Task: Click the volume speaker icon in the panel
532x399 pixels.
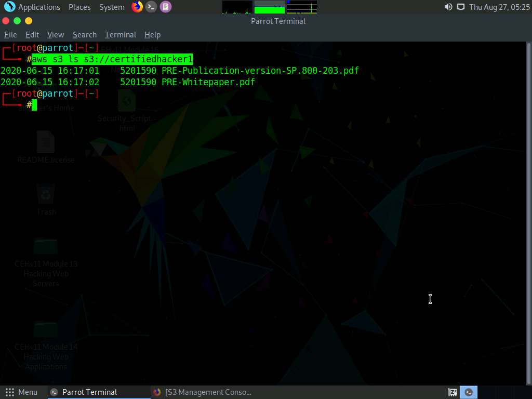Action: (x=447, y=7)
